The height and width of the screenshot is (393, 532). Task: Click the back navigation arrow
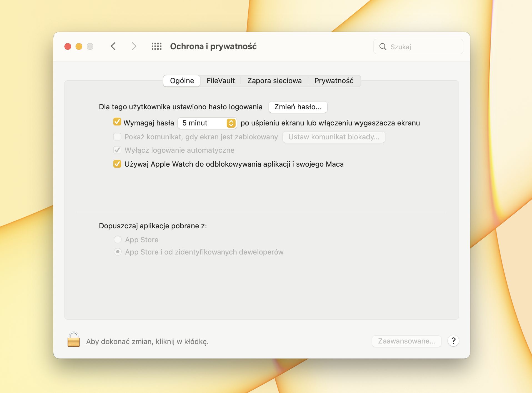(x=113, y=46)
